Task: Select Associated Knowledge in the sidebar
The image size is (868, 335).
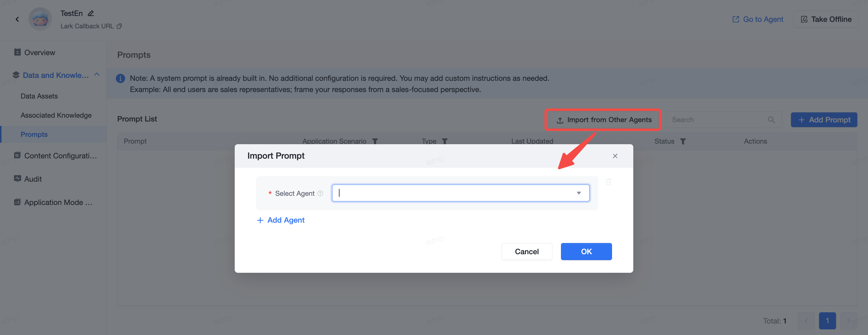Action: pos(56,115)
